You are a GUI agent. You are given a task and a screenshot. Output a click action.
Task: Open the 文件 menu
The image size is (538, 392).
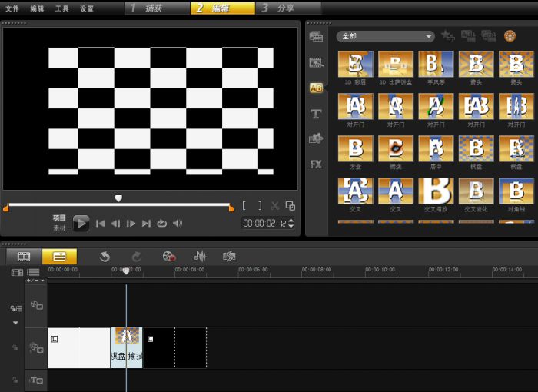pos(12,8)
